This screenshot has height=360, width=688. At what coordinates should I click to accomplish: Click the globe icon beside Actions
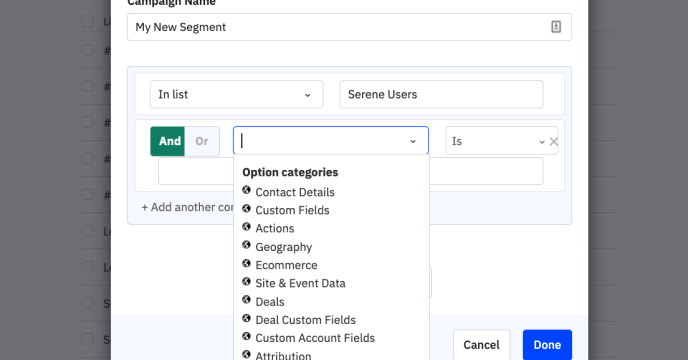click(246, 227)
